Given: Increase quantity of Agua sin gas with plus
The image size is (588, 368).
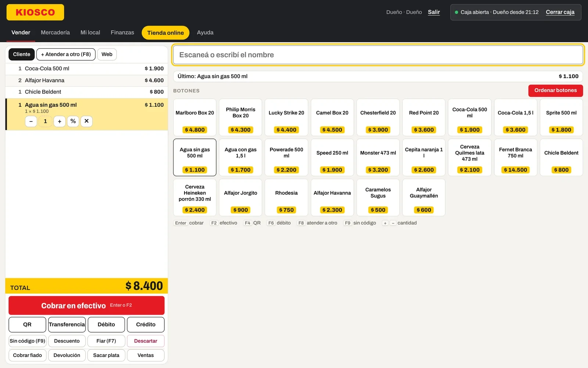Looking at the screenshot, I should pyautogui.click(x=60, y=121).
